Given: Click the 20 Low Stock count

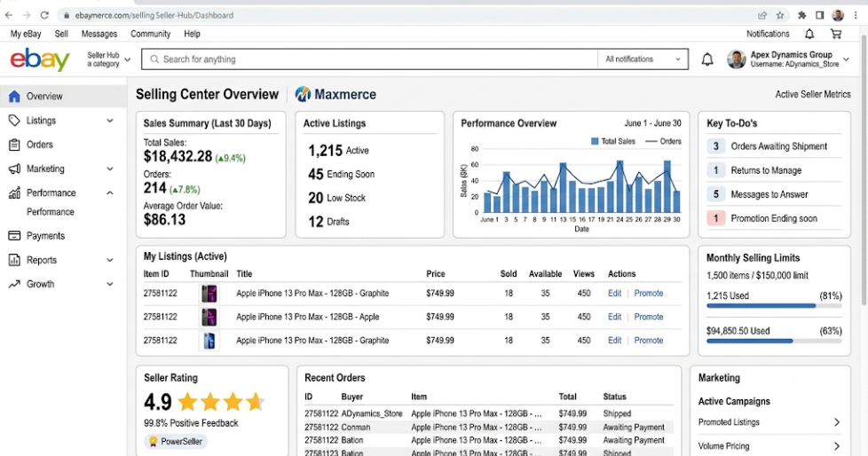Looking at the screenshot, I should [316, 198].
